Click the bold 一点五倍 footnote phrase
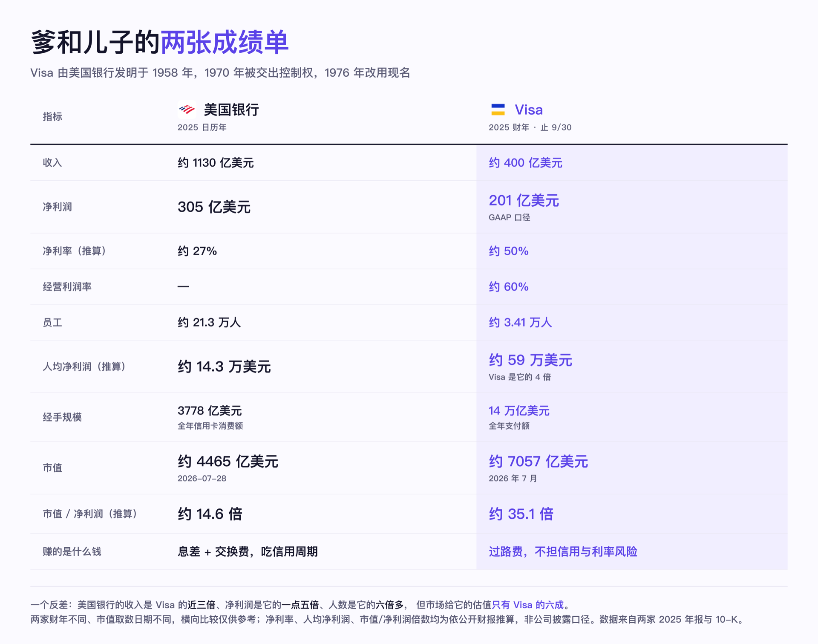818x644 pixels. point(300,605)
